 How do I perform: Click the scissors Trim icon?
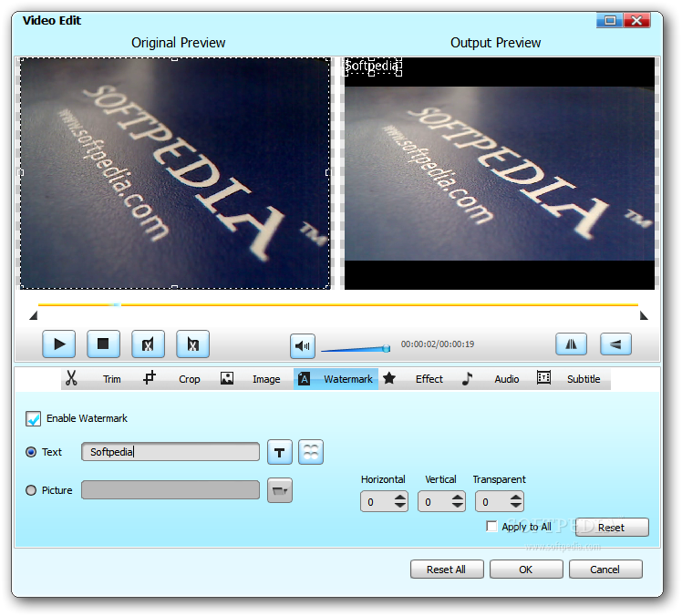point(71,378)
